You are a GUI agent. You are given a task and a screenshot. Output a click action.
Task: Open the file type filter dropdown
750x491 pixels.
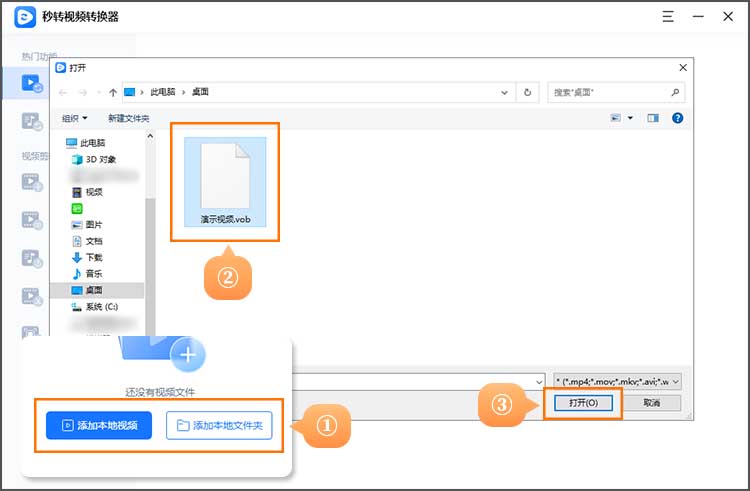[617, 382]
